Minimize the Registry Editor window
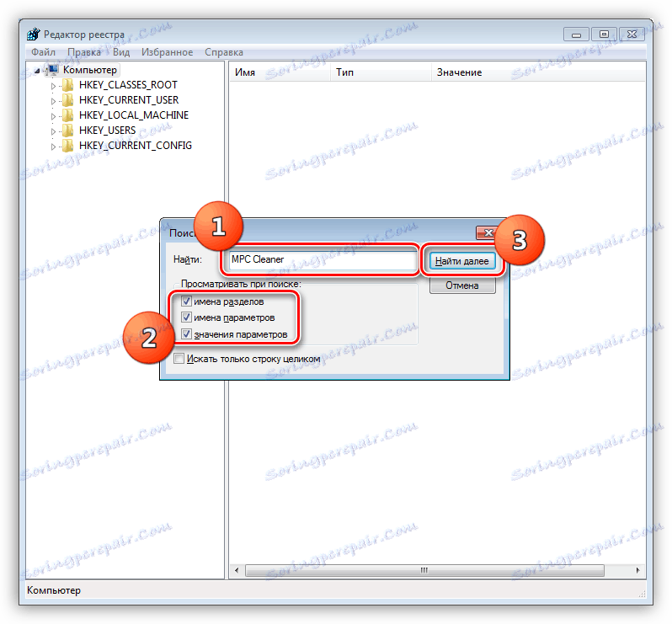The width and height of the screenshot is (672, 624). coord(576,35)
